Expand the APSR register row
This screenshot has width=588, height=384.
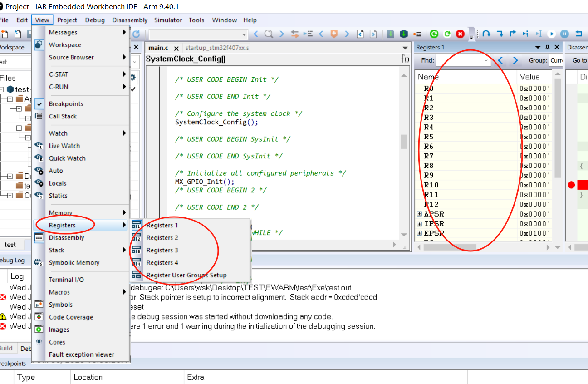(419, 214)
